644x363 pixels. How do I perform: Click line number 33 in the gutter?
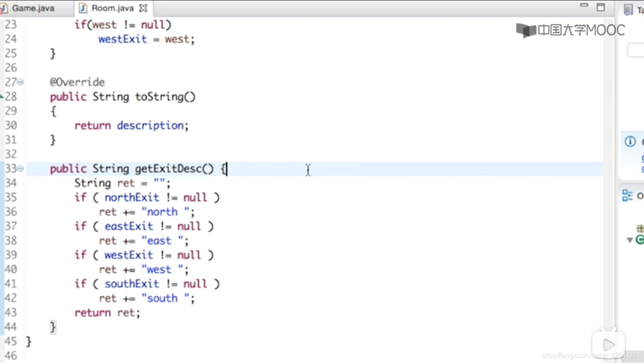(x=11, y=168)
